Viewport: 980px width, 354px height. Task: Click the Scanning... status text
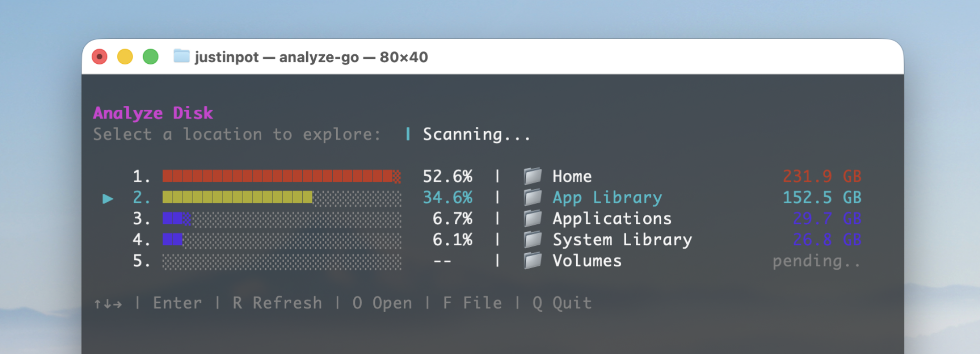click(477, 134)
